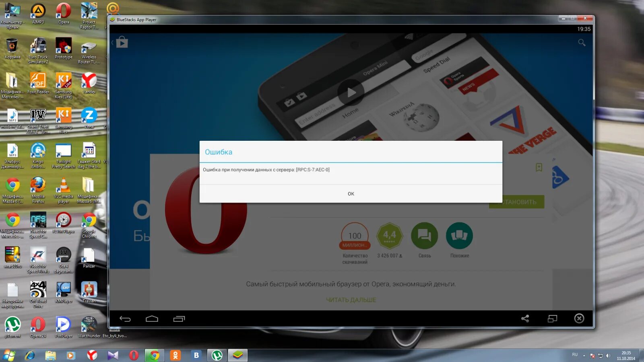The height and width of the screenshot is (362, 644).
Task: Open Internet Explorer from taskbar
Action: coord(30,355)
